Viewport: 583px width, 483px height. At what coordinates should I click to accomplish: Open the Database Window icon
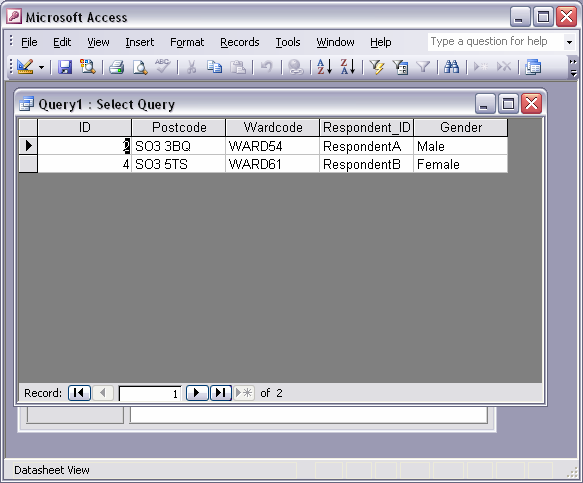532,67
